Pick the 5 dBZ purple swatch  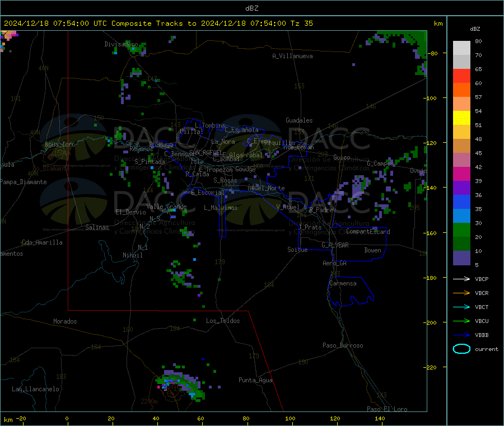coord(461,258)
